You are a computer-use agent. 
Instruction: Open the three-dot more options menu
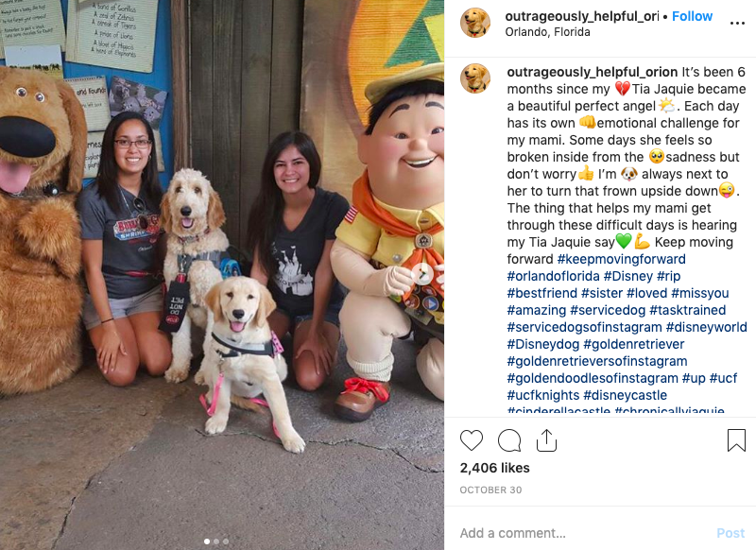point(737,23)
